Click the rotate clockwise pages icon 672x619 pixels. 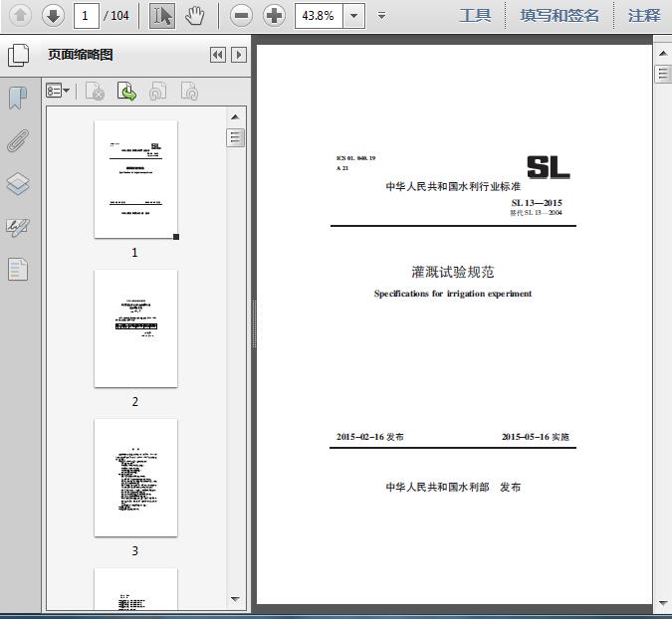coord(189,91)
